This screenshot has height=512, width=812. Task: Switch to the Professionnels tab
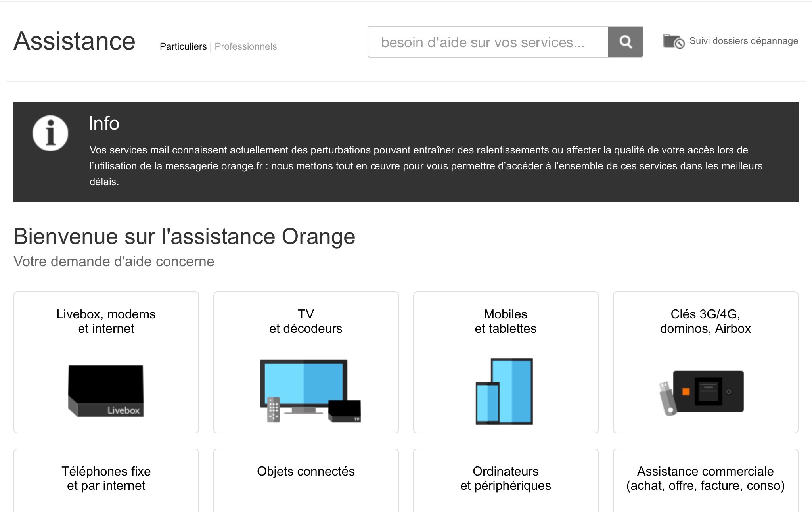coord(245,46)
